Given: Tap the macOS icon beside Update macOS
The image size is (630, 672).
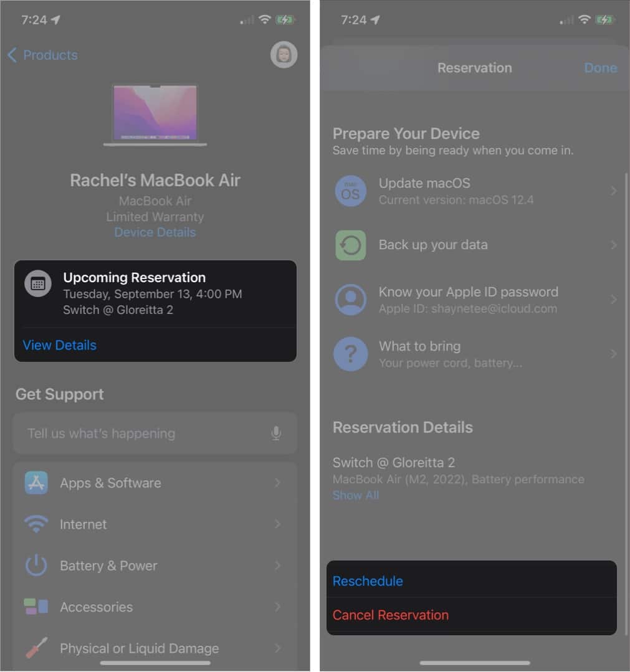Looking at the screenshot, I should coord(350,191).
